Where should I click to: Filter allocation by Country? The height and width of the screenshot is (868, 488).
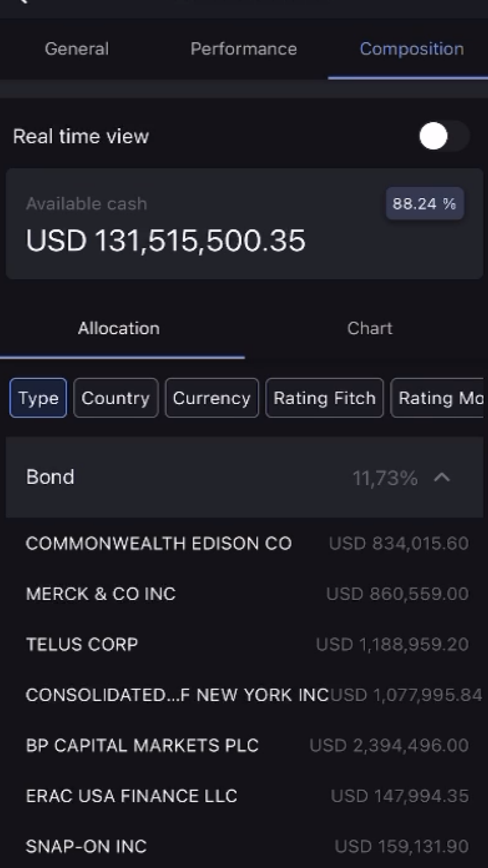click(x=116, y=398)
